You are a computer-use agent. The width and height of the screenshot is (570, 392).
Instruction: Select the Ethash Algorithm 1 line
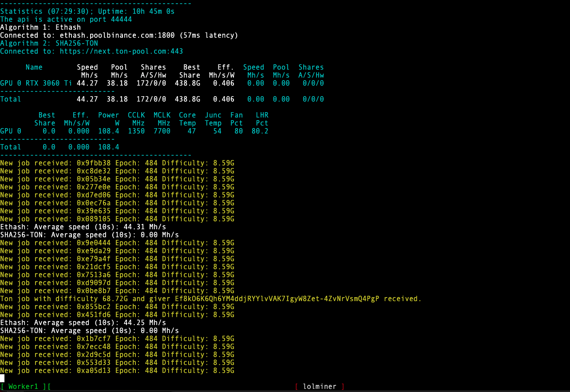[40, 27]
